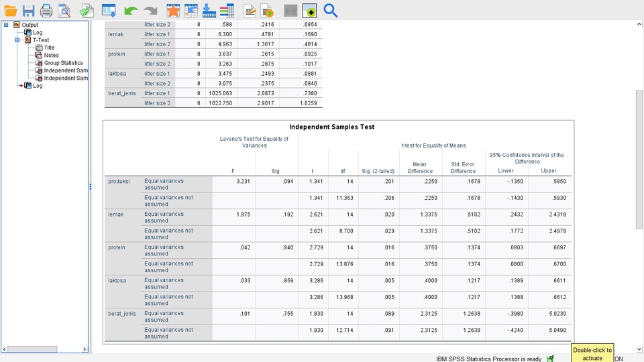644x362 pixels.
Task: Save the output with the floppy disk icon
Action: [x=28, y=10]
